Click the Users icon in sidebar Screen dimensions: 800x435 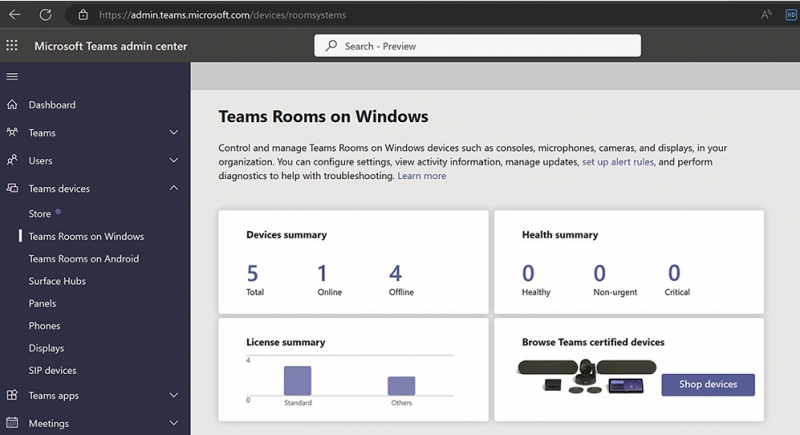[12, 160]
